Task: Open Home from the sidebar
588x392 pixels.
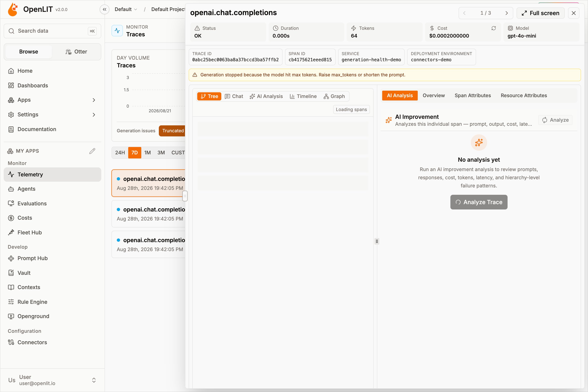Action: tap(52, 71)
